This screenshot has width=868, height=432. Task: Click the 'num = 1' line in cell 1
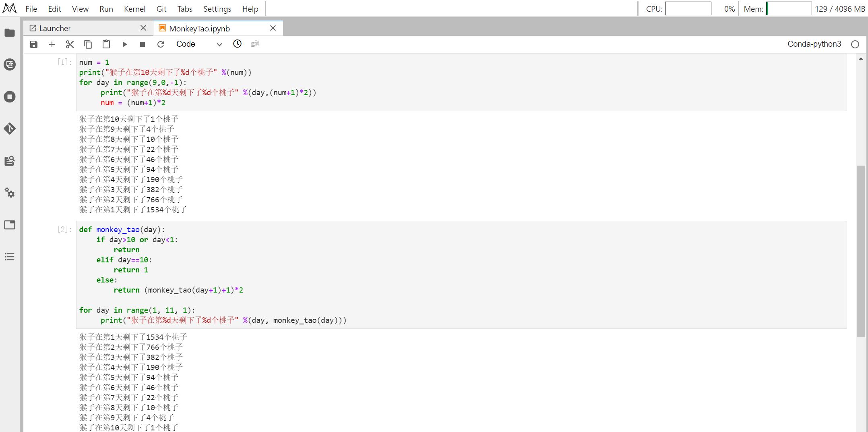[94, 62]
